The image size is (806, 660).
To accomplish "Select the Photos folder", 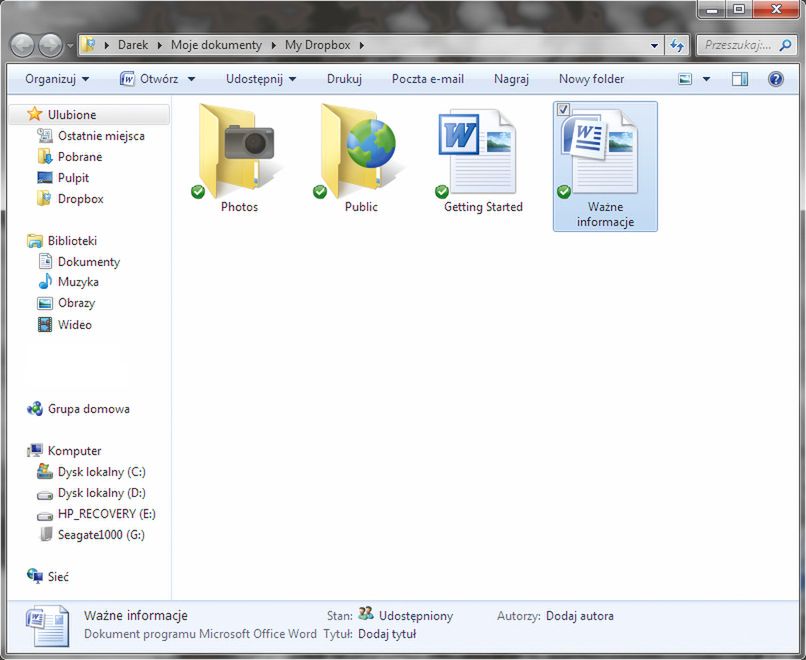I will pos(240,158).
